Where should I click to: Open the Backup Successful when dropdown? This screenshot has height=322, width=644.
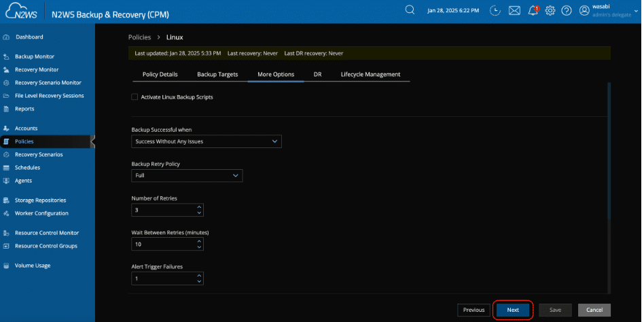pyautogui.click(x=207, y=141)
